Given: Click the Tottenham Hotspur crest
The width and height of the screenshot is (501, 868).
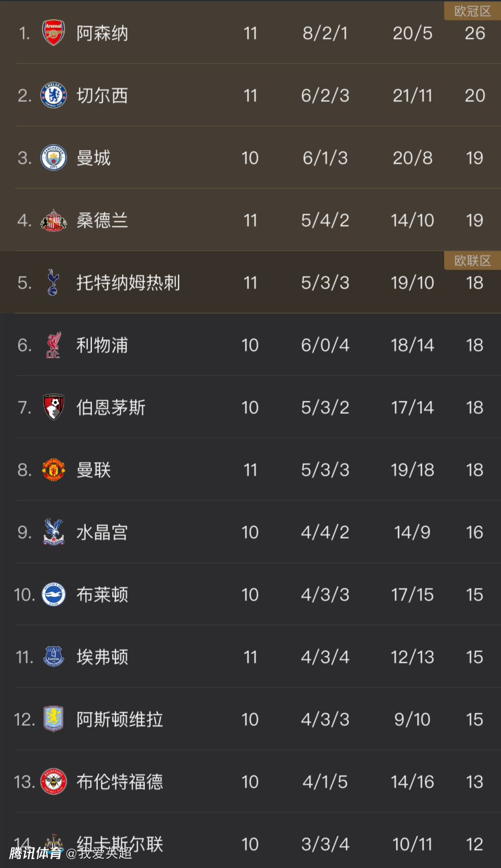Looking at the screenshot, I should coord(53,283).
